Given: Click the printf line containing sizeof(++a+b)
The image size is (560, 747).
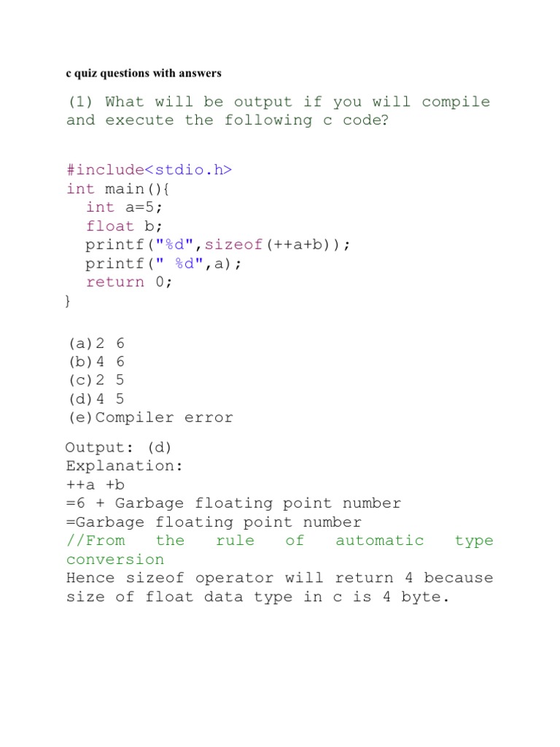Looking at the screenshot, I should point(217,244).
